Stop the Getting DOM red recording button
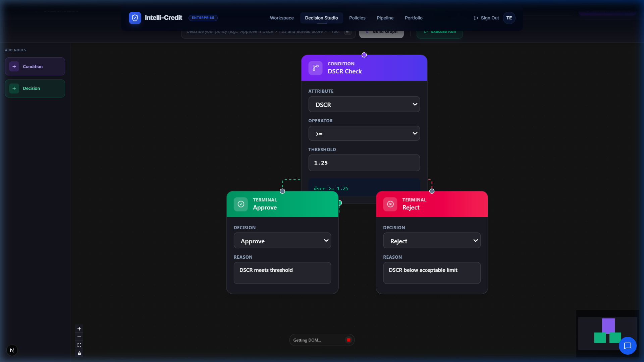This screenshot has height=362, width=644. [x=348, y=340]
